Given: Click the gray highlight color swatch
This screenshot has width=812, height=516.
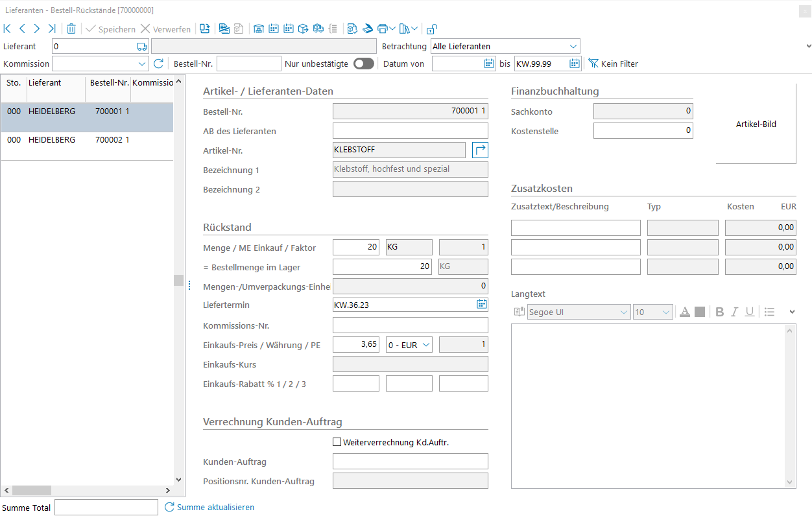Looking at the screenshot, I should tap(699, 312).
